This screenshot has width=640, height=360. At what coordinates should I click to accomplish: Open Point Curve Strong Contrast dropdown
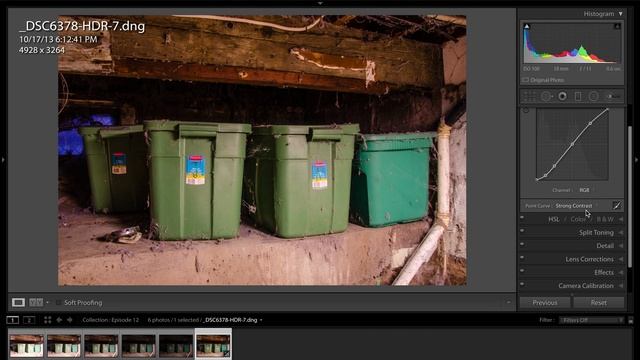coord(576,206)
